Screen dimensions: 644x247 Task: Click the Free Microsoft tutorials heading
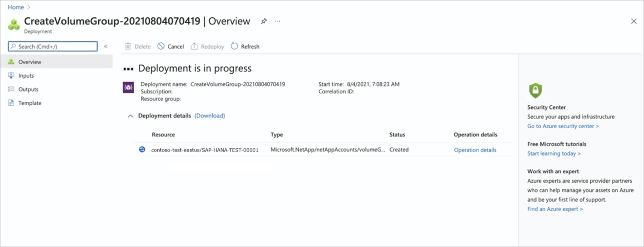click(x=557, y=144)
